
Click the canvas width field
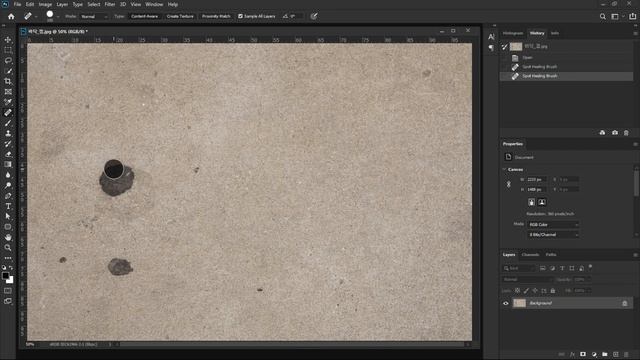coord(536,180)
